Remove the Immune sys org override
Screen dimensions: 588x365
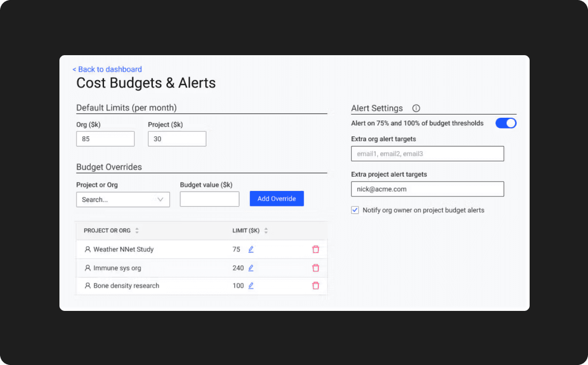[316, 267]
